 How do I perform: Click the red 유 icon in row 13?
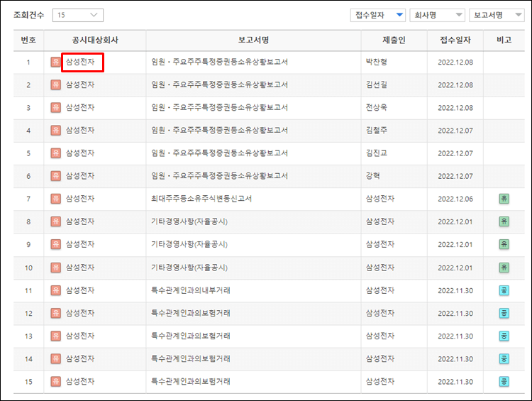(x=55, y=336)
